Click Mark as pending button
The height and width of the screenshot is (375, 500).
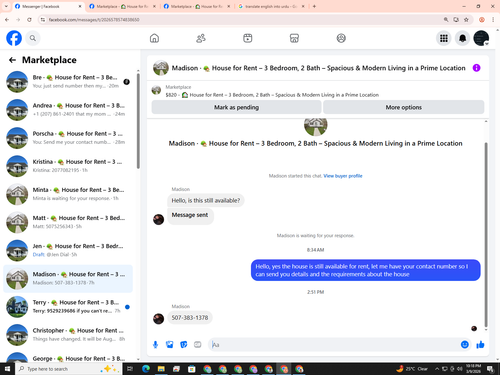[x=236, y=107]
